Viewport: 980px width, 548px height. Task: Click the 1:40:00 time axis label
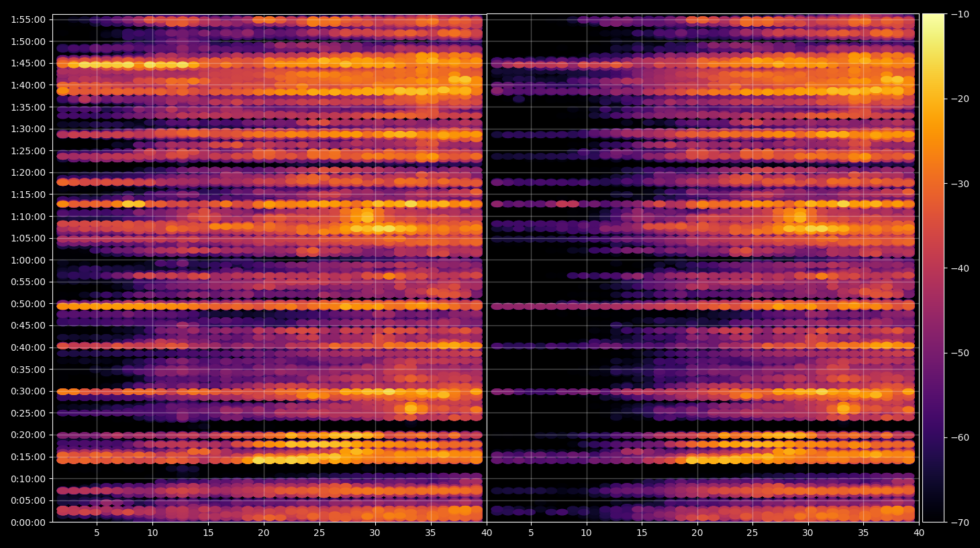(x=28, y=85)
